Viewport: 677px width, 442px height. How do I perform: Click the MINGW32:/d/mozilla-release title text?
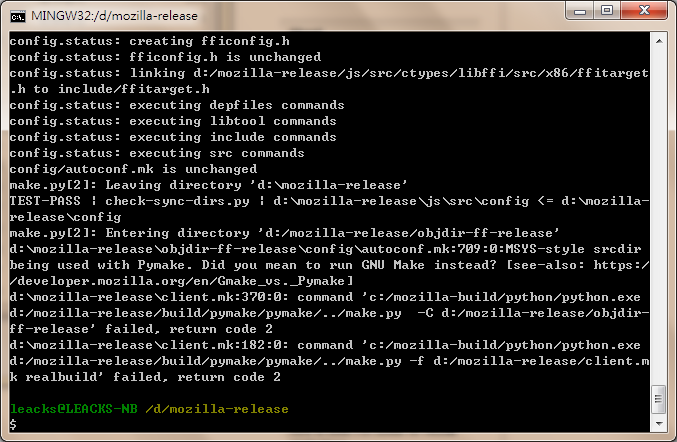click(x=114, y=16)
